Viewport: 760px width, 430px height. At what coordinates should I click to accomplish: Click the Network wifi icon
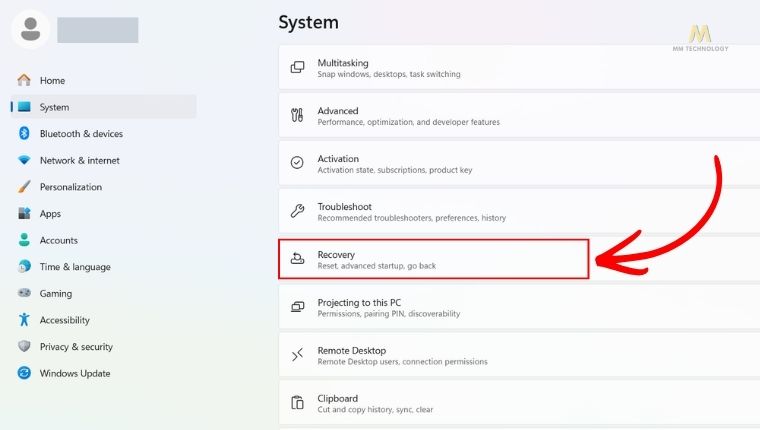pyautogui.click(x=24, y=160)
